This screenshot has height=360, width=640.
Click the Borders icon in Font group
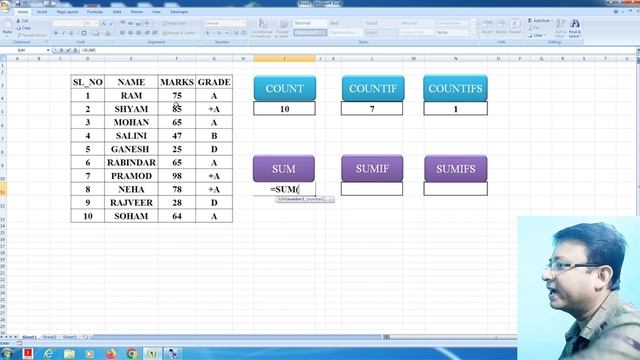(84, 33)
